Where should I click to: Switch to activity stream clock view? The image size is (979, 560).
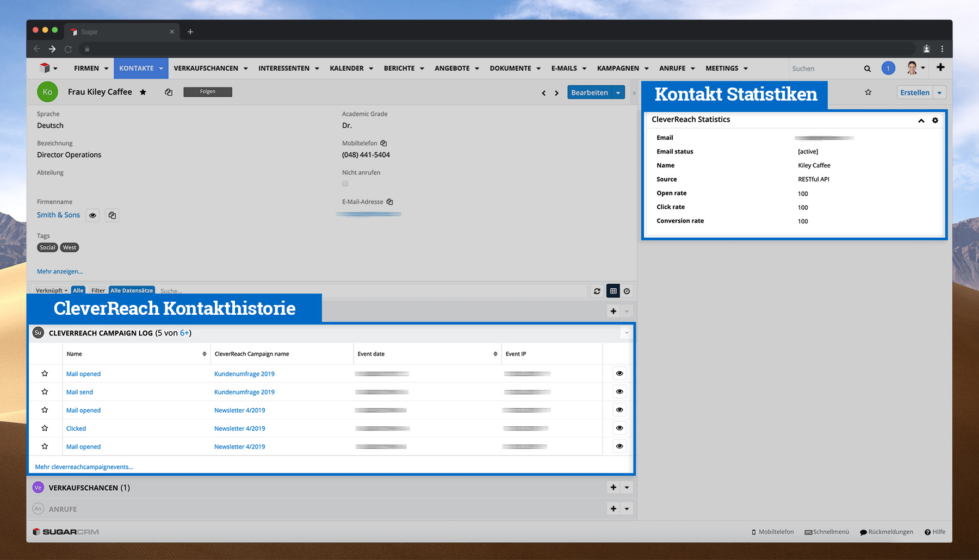coord(627,291)
